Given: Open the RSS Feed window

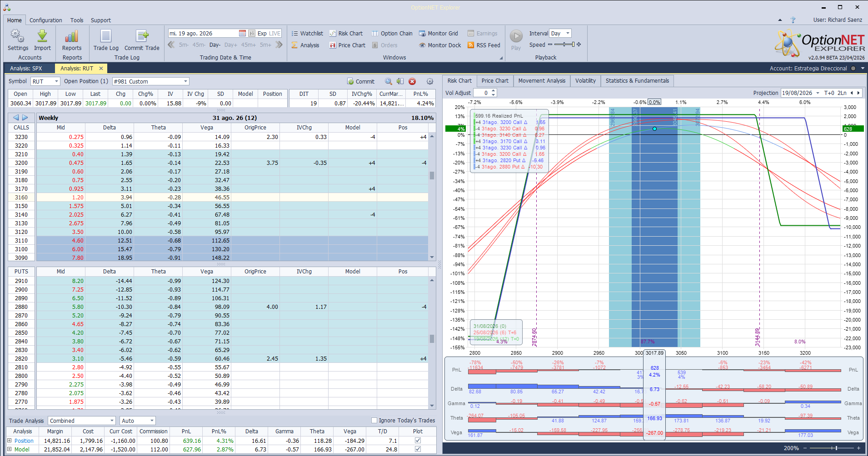Looking at the screenshot, I should click(484, 45).
